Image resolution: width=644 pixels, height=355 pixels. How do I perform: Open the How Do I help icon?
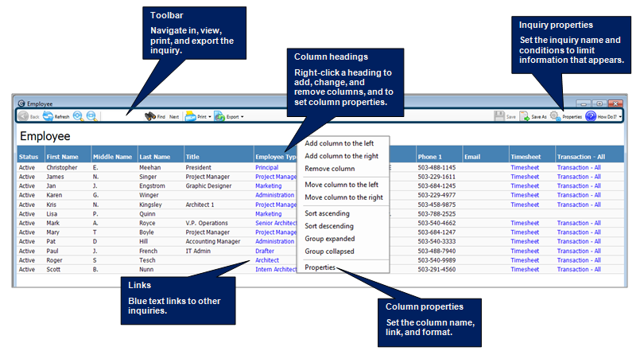pos(591,116)
